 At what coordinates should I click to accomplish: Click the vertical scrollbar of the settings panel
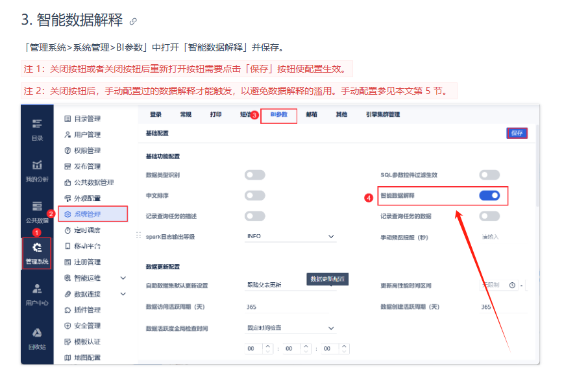[x=538, y=165]
